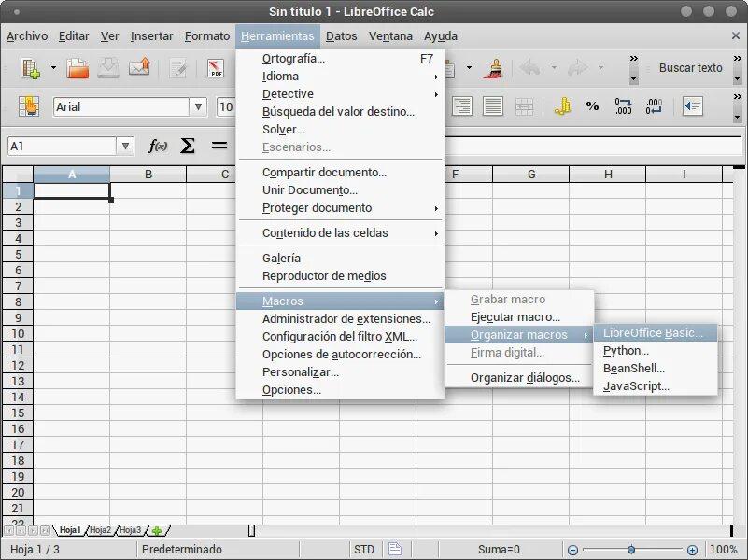The height and width of the screenshot is (560, 748).
Task: Open the Formato menu
Action: 207,36
